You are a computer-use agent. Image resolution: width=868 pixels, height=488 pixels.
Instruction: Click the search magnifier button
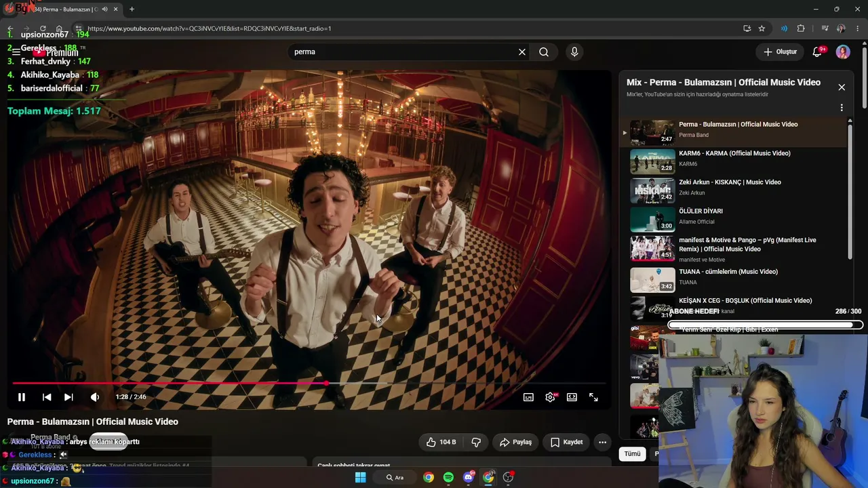click(544, 52)
